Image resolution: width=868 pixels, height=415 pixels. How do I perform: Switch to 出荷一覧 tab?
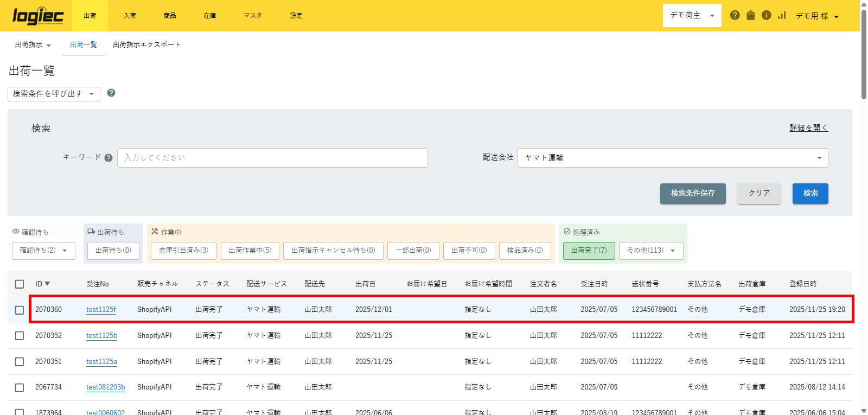(x=83, y=45)
